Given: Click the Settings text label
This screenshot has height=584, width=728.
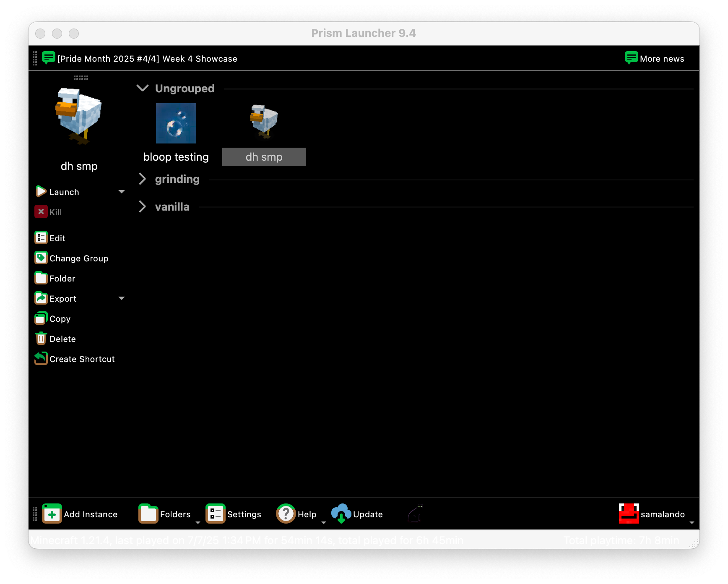Looking at the screenshot, I should coord(244,514).
